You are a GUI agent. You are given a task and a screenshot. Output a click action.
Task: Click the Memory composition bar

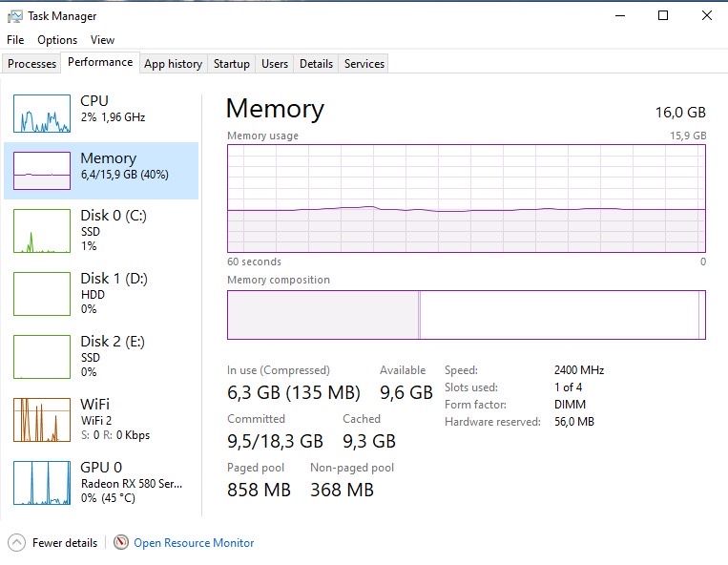tap(466, 315)
